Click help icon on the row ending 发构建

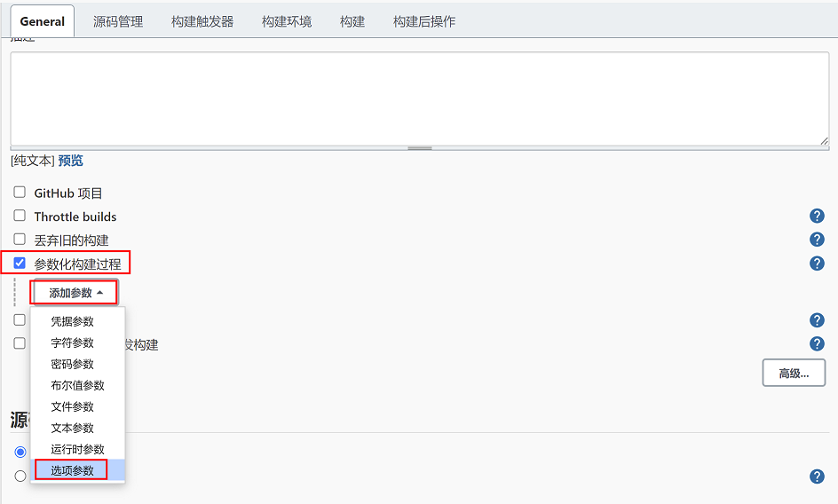click(x=817, y=344)
